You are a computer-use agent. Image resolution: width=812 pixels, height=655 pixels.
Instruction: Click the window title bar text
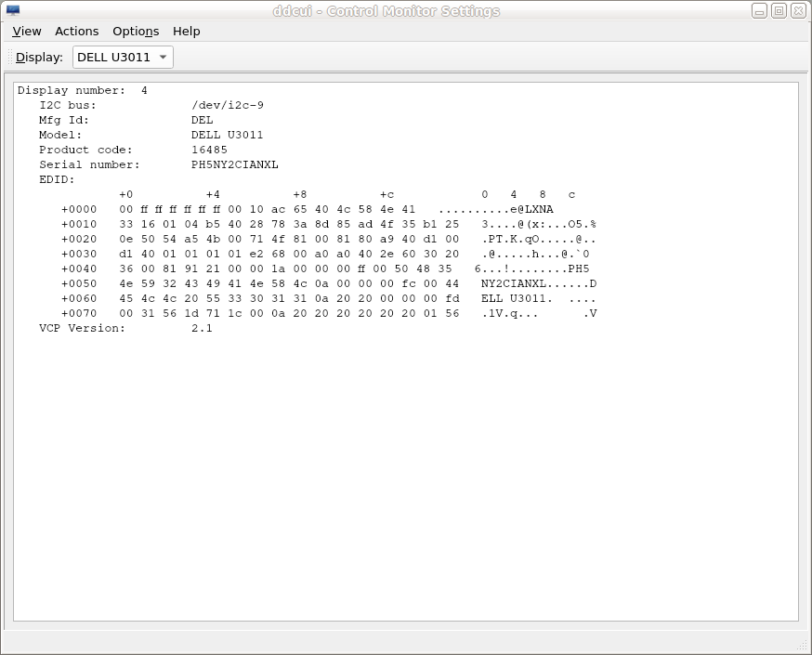pyautogui.click(x=386, y=11)
